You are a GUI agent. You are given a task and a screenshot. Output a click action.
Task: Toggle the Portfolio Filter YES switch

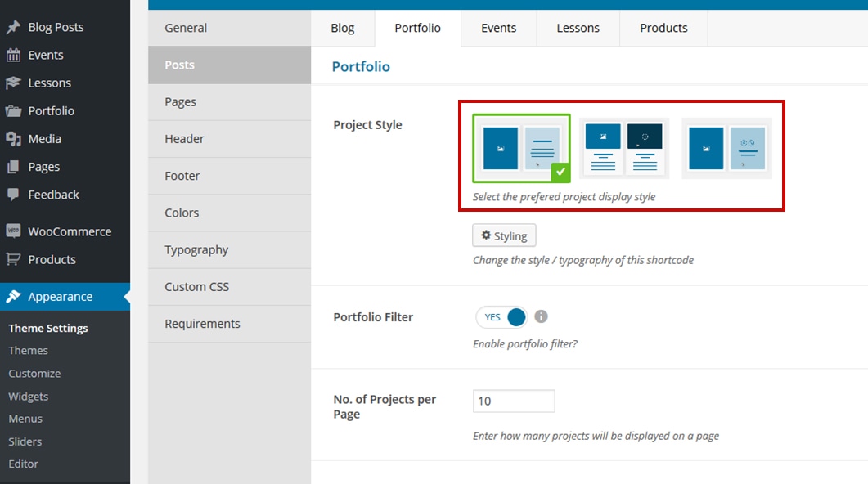(501, 317)
